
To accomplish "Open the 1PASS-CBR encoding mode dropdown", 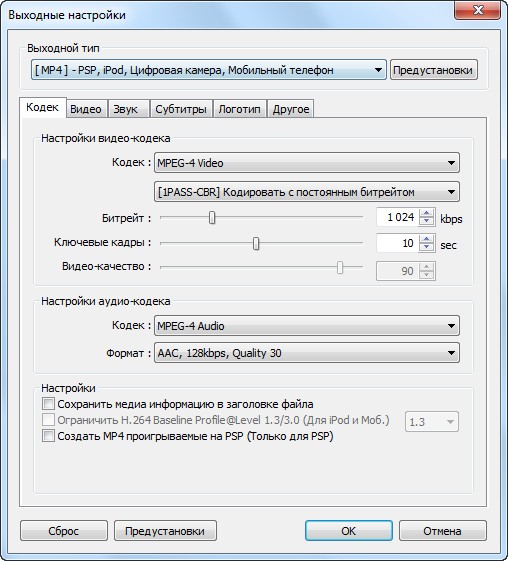I will (307, 192).
